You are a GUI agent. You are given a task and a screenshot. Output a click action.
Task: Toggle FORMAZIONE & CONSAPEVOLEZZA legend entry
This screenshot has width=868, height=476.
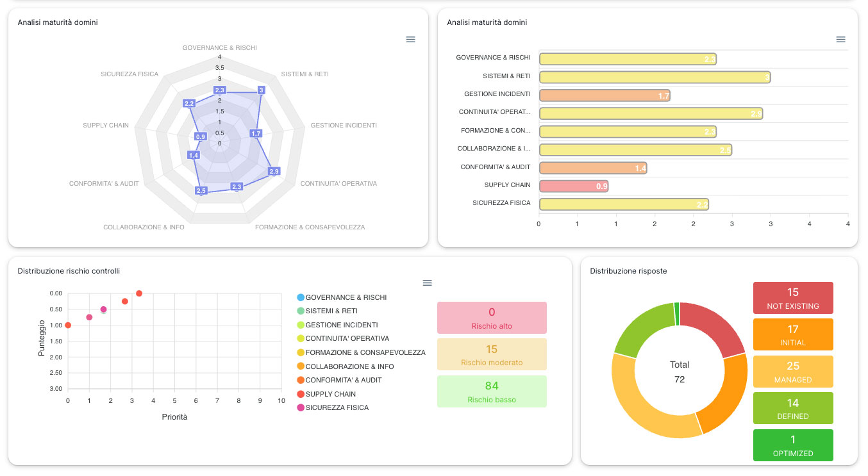361,352
